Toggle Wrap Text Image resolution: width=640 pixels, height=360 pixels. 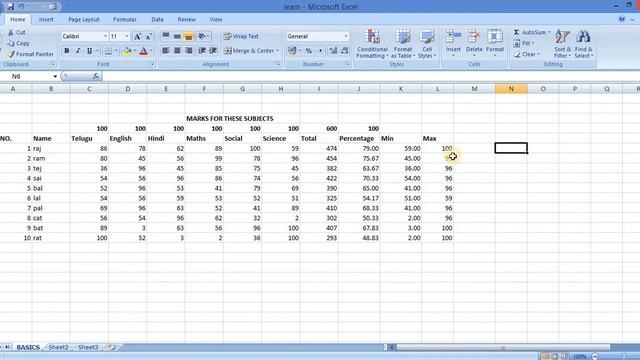click(241, 36)
